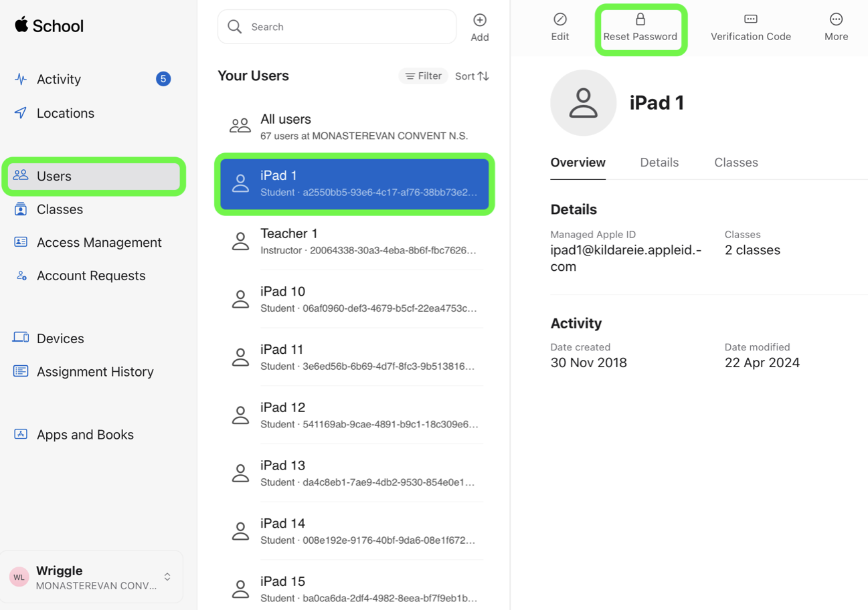
Task: Select the iPad 10 user
Action: point(355,299)
